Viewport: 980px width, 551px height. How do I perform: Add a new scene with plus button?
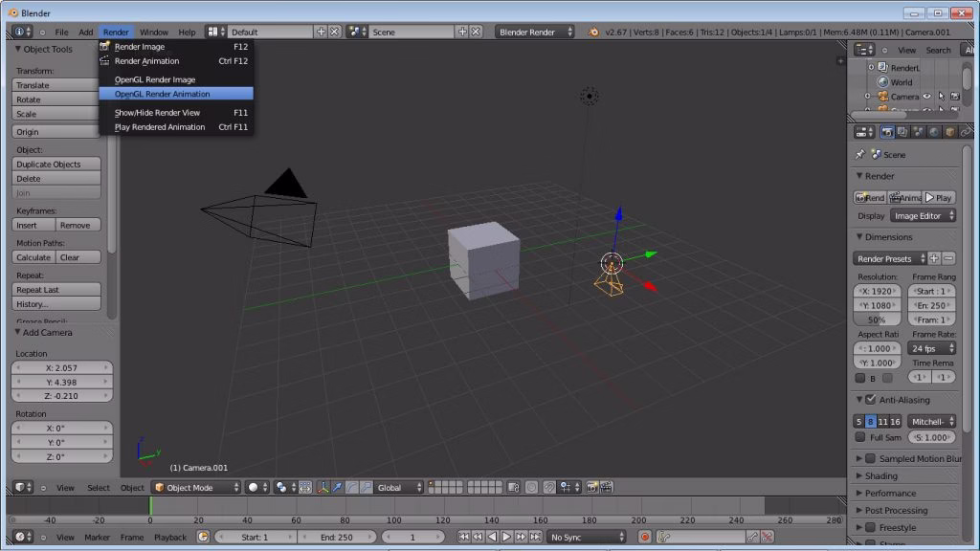[x=462, y=32]
